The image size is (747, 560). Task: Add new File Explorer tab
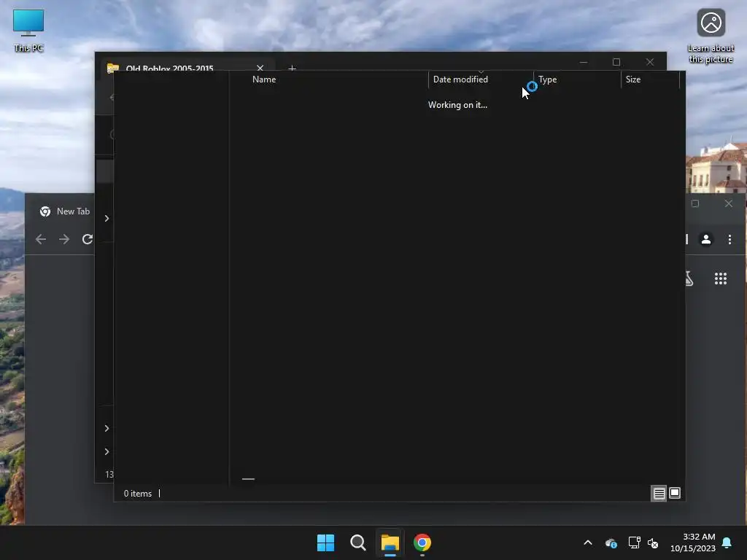292,68
